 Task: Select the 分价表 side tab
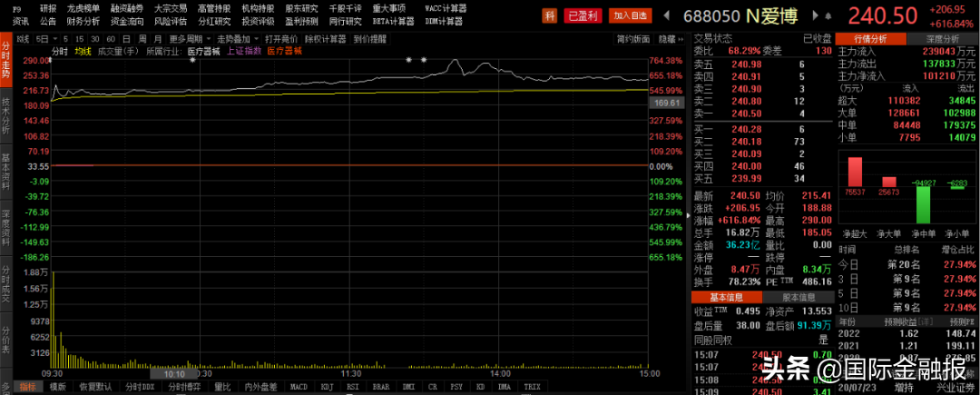point(5,339)
